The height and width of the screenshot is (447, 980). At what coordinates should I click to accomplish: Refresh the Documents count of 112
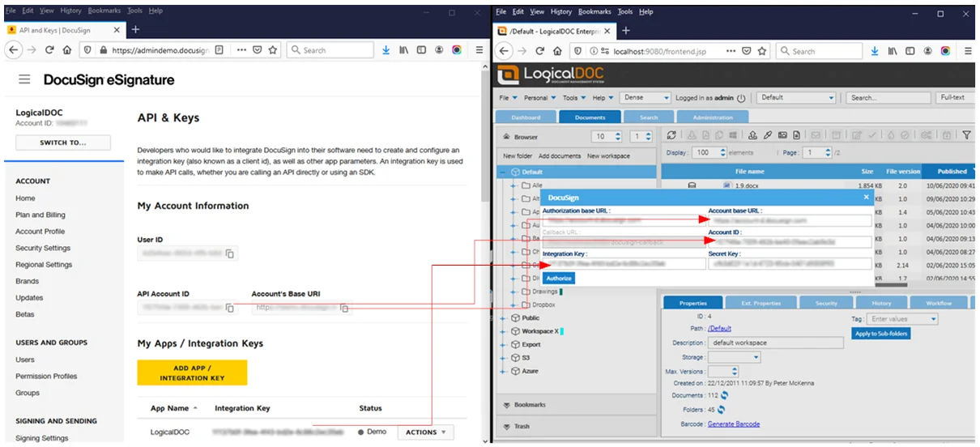[724, 396]
